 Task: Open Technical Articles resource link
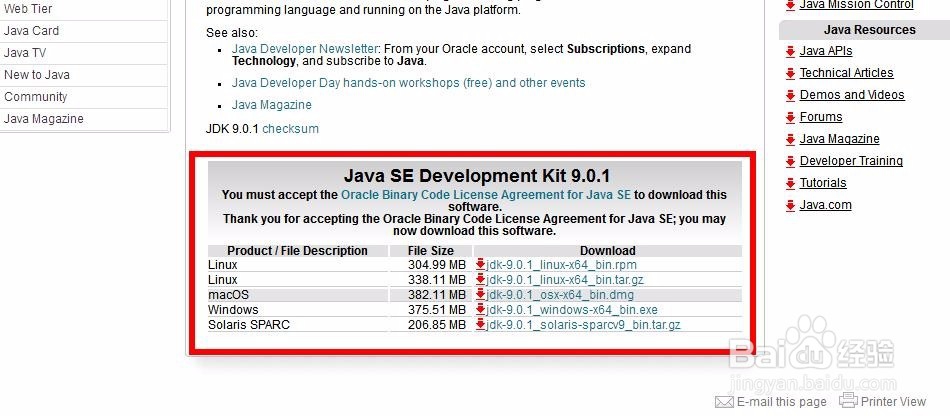[x=846, y=73]
